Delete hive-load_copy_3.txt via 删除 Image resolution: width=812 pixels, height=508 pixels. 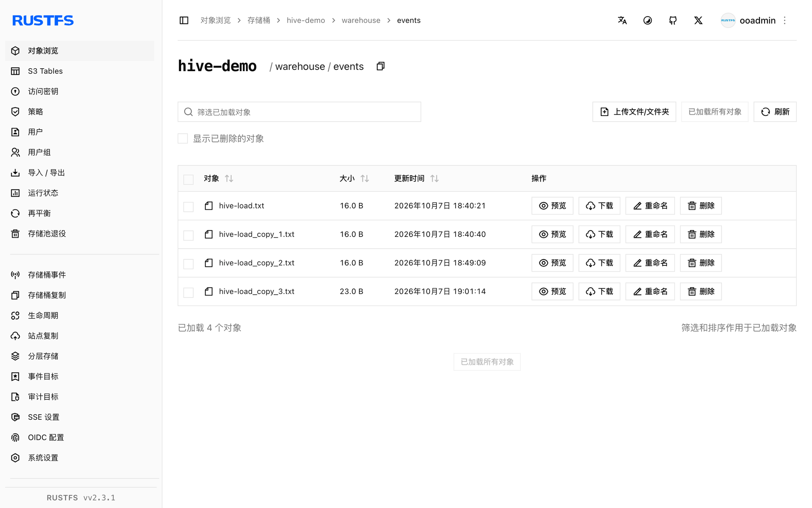(x=701, y=291)
